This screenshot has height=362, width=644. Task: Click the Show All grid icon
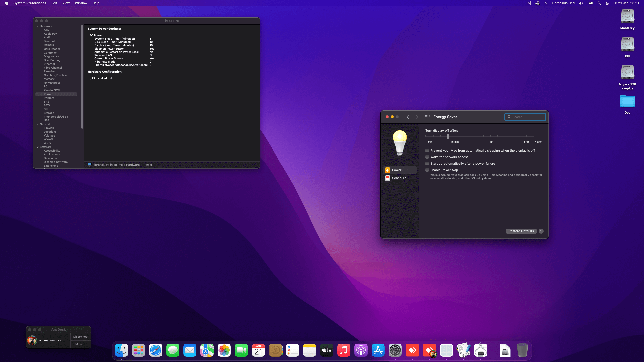(x=427, y=117)
